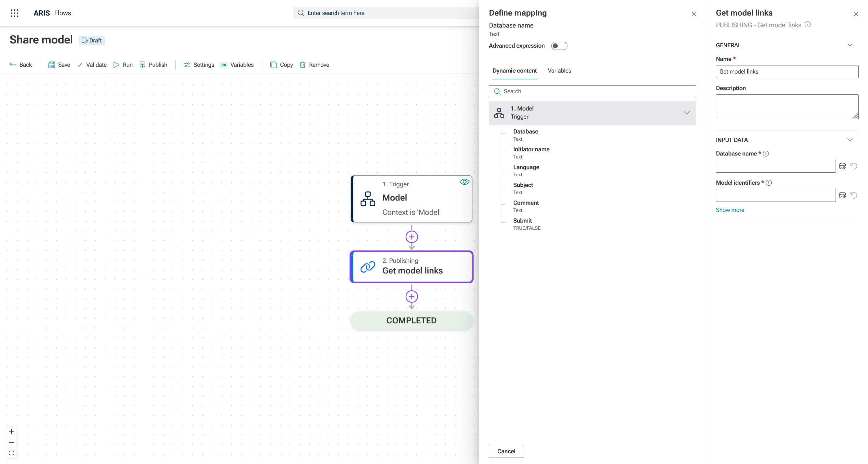
Task: Click the Search field in Dynamic content
Action: pos(592,91)
